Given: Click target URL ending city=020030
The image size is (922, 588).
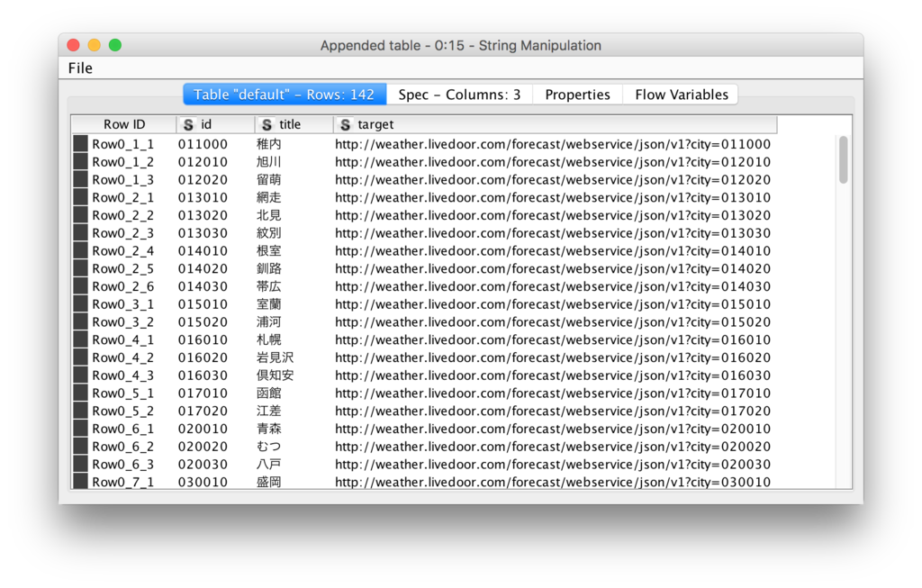Looking at the screenshot, I should pyautogui.click(x=553, y=465).
